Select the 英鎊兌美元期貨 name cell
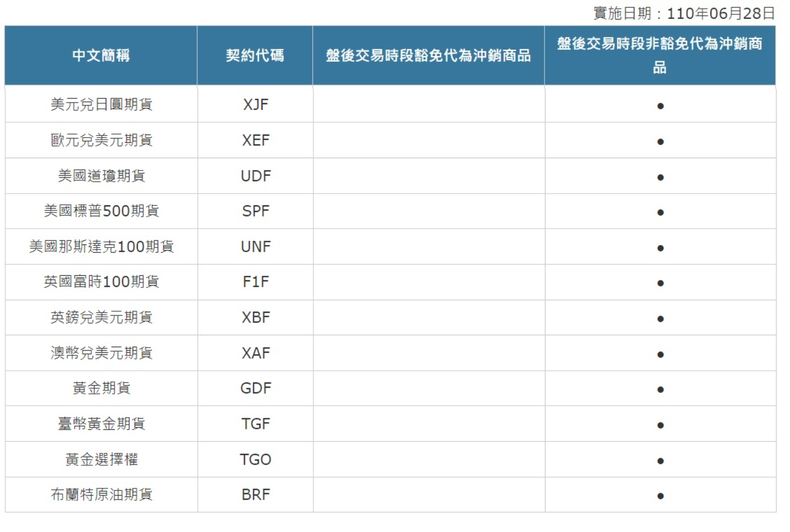The height and width of the screenshot is (532, 790). (x=101, y=317)
